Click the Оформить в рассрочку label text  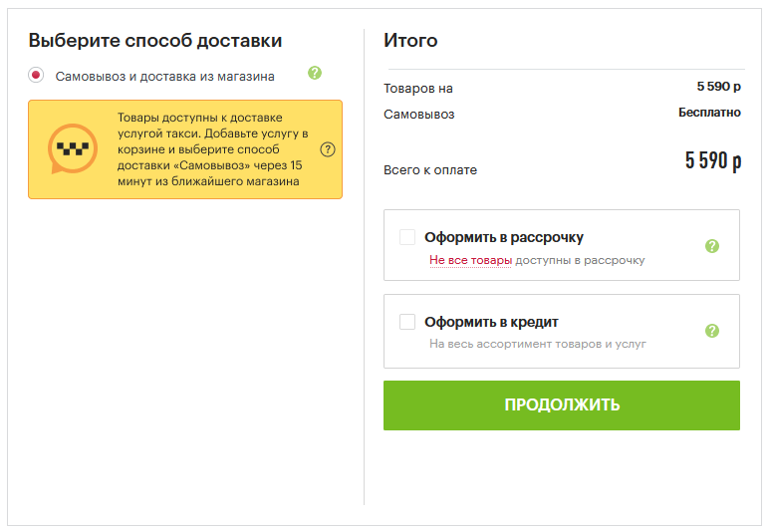point(504,237)
